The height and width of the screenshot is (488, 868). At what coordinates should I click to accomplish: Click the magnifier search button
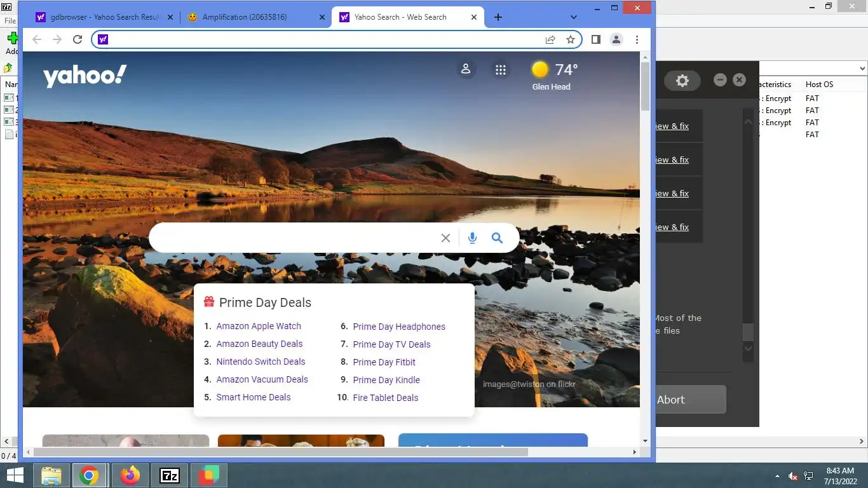pos(497,238)
